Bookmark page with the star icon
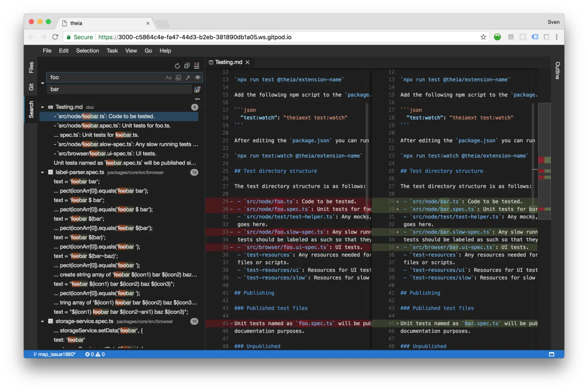This screenshot has width=588, height=392. pyautogui.click(x=483, y=37)
